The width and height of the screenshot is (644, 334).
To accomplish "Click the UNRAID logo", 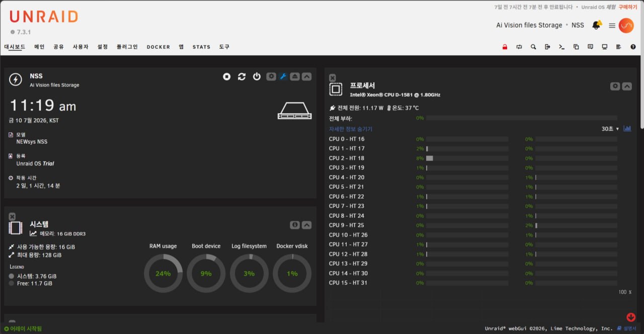I will [44, 17].
